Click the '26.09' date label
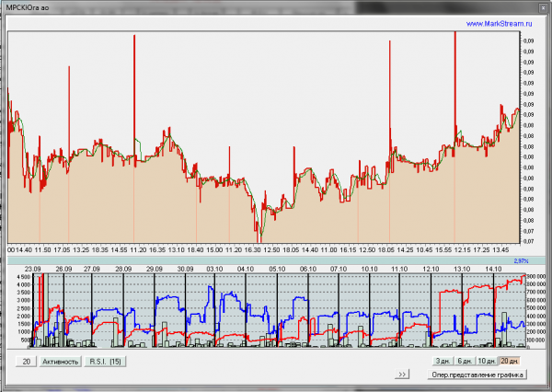 pyautogui.click(x=63, y=269)
